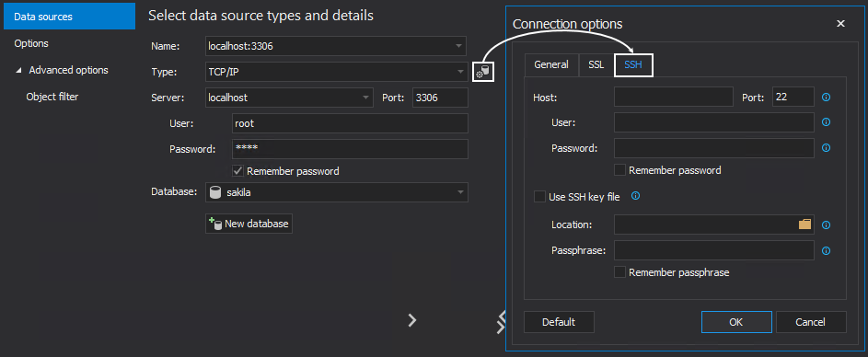Open Object filter in the sidebar

pyautogui.click(x=52, y=97)
